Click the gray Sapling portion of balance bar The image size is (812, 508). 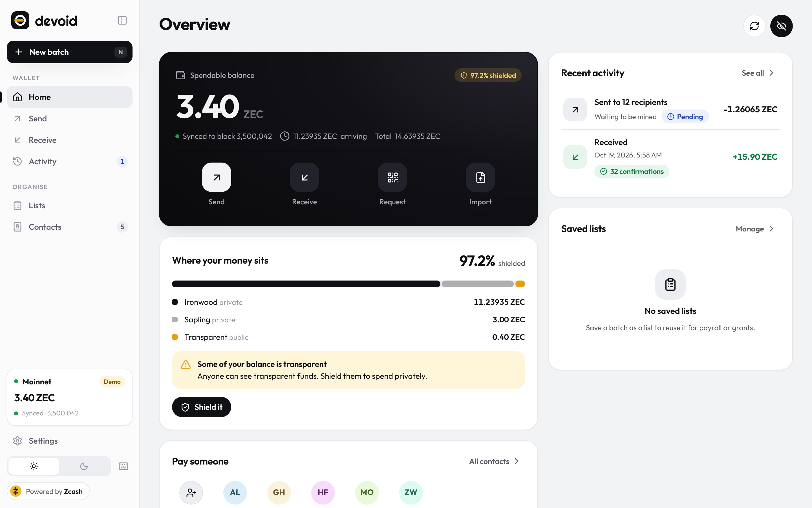tap(478, 284)
